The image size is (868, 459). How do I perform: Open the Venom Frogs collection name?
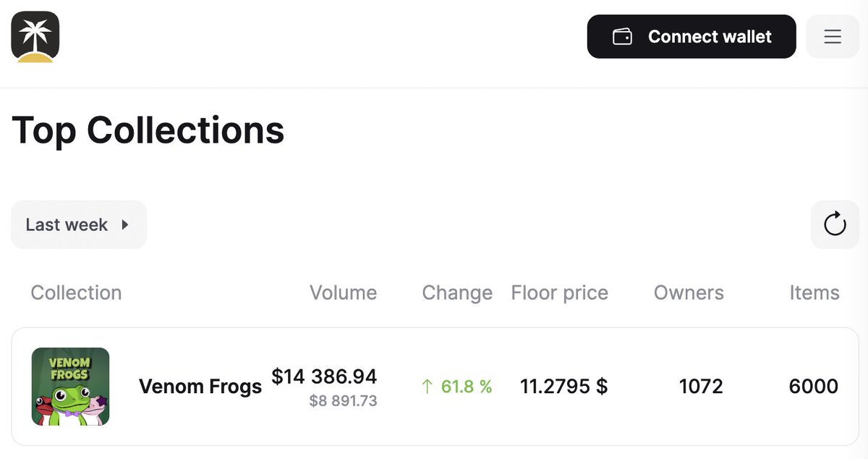(x=200, y=387)
